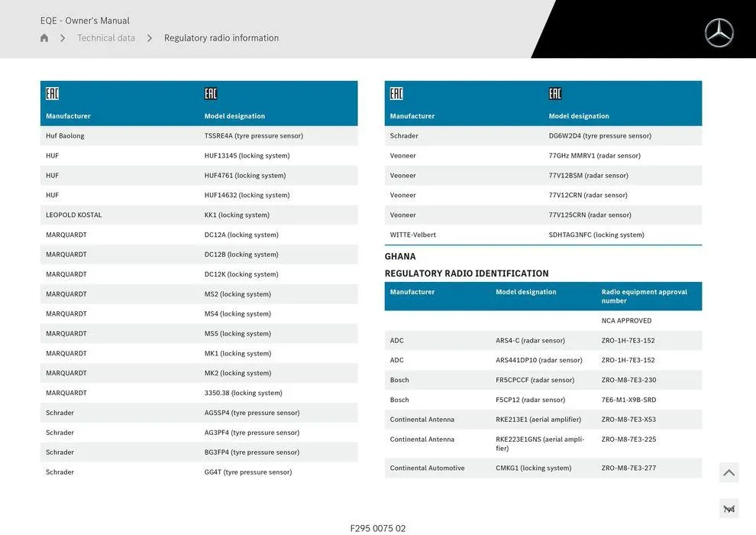Click EAC mark above Model designation, right table
The image size is (756, 535).
tap(555, 94)
